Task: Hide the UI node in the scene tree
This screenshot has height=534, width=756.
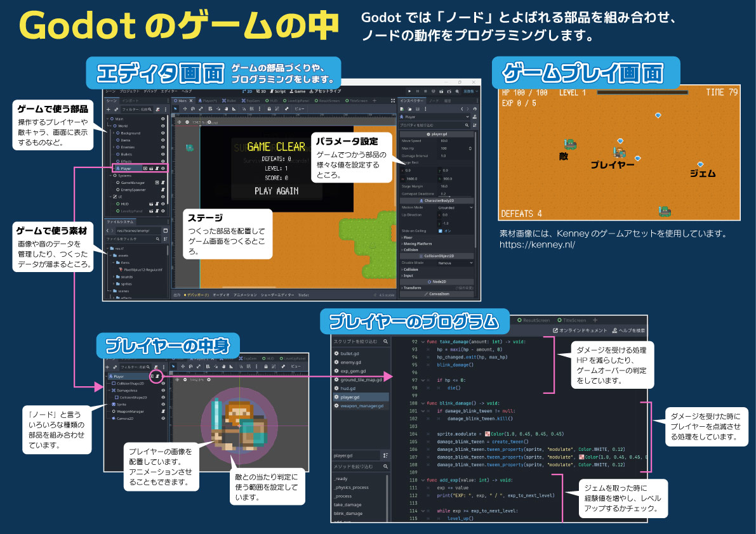Action: tap(163, 197)
